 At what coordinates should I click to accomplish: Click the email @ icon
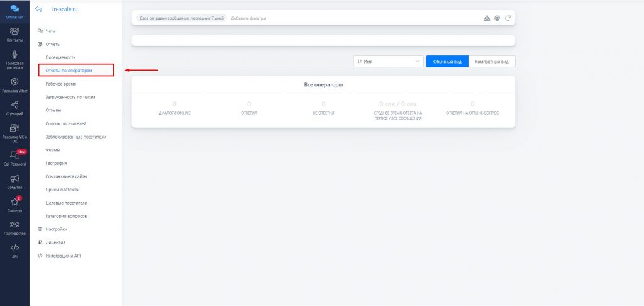tap(497, 18)
